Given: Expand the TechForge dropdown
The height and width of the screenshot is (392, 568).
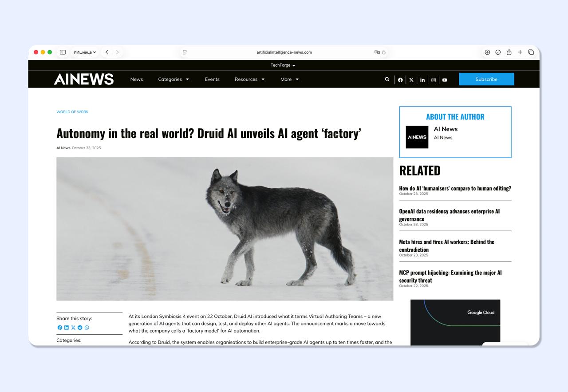Looking at the screenshot, I should [283, 65].
